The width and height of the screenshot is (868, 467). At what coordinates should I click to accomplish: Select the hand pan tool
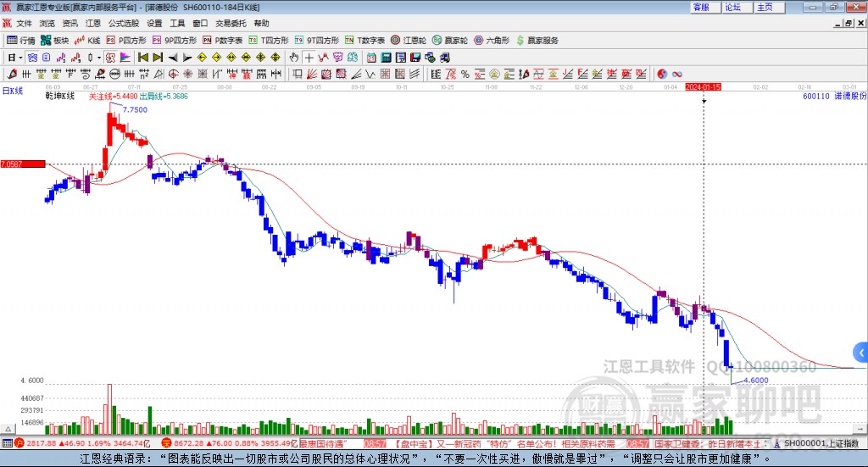click(x=294, y=58)
